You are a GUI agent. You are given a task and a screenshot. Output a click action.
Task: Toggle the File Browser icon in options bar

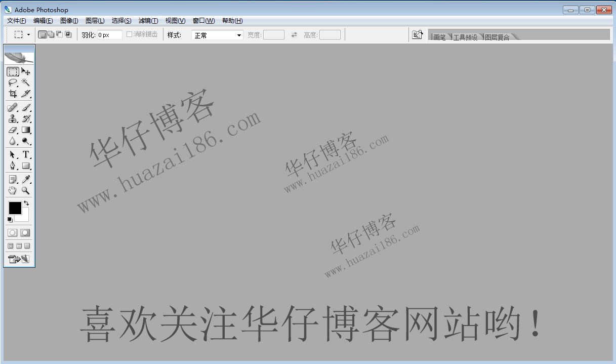click(417, 34)
